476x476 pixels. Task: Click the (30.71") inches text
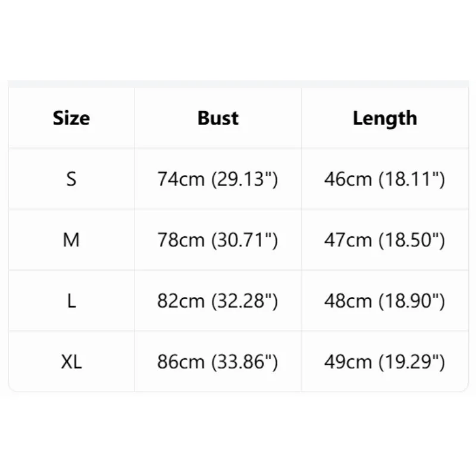245,240
